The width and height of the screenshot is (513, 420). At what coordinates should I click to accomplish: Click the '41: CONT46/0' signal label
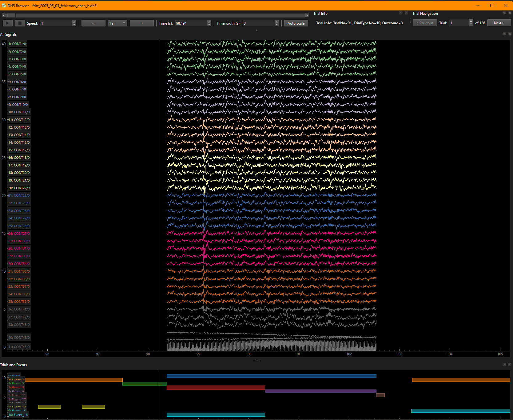[19, 347]
